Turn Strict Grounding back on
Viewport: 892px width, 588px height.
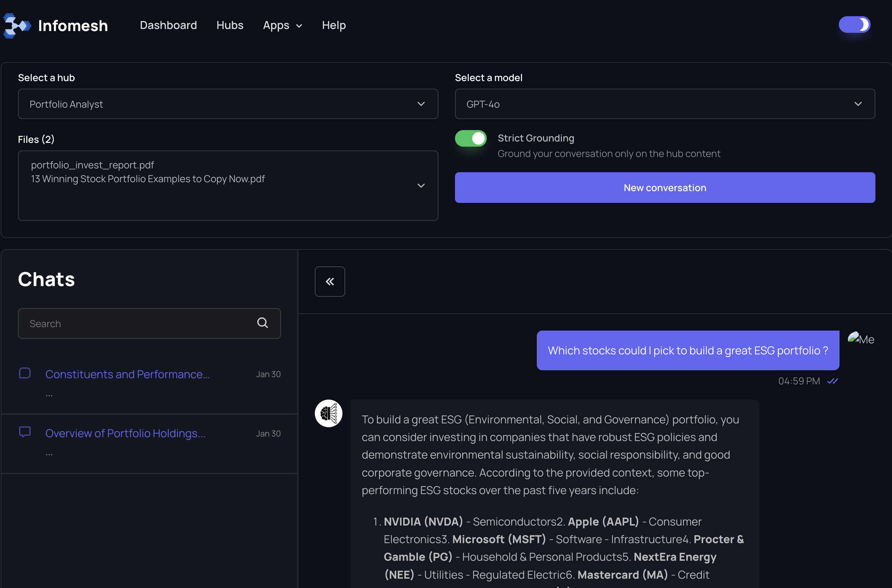[x=471, y=138]
